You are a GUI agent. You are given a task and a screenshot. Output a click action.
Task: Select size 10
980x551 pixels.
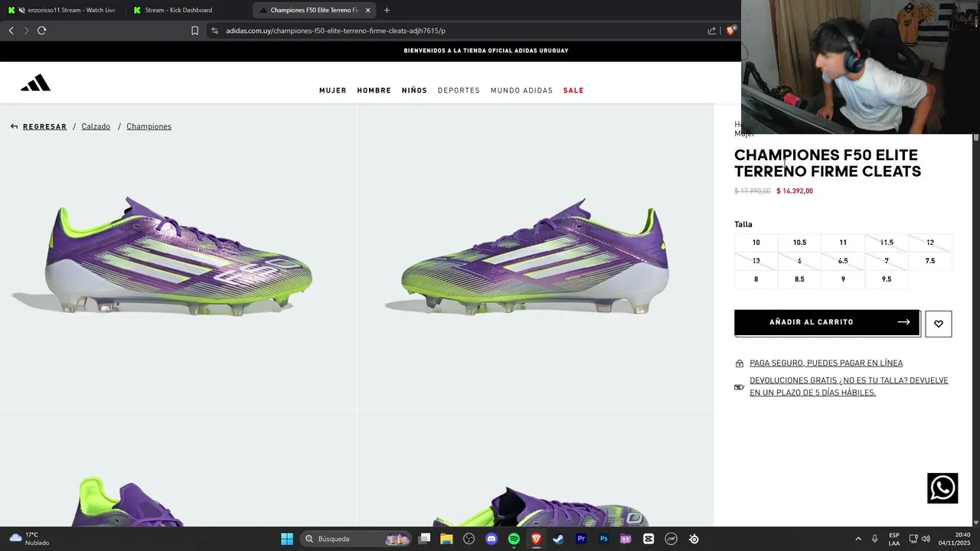756,243
